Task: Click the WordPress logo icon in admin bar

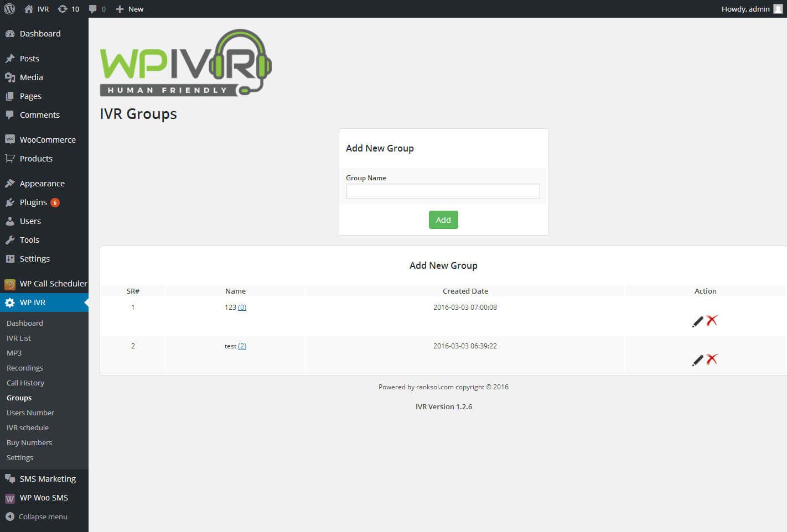Action: click(x=9, y=9)
